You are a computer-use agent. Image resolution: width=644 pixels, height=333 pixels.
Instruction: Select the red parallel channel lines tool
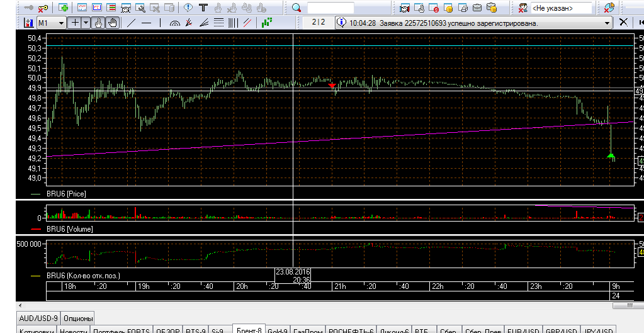click(x=247, y=23)
